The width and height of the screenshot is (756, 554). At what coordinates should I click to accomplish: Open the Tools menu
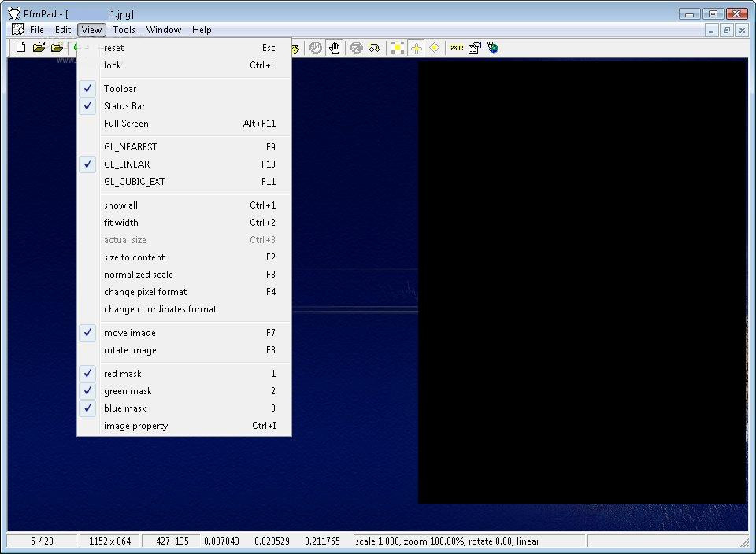(124, 29)
